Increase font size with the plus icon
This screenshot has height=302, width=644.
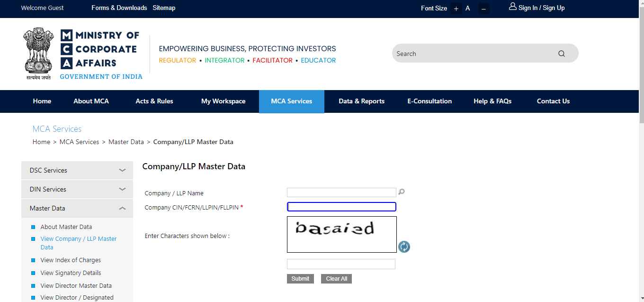[x=456, y=8]
